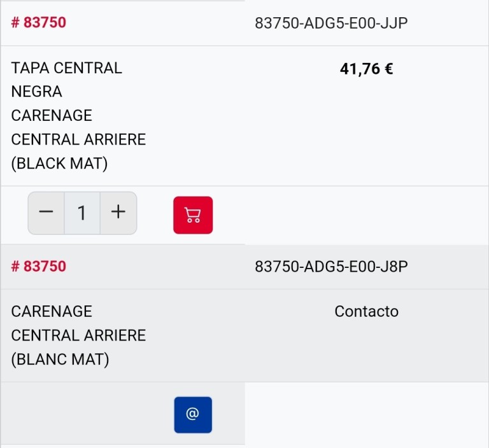Click the TAPA CENTRAL text line
The width and height of the screenshot is (489, 448).
tap(66, 68)
